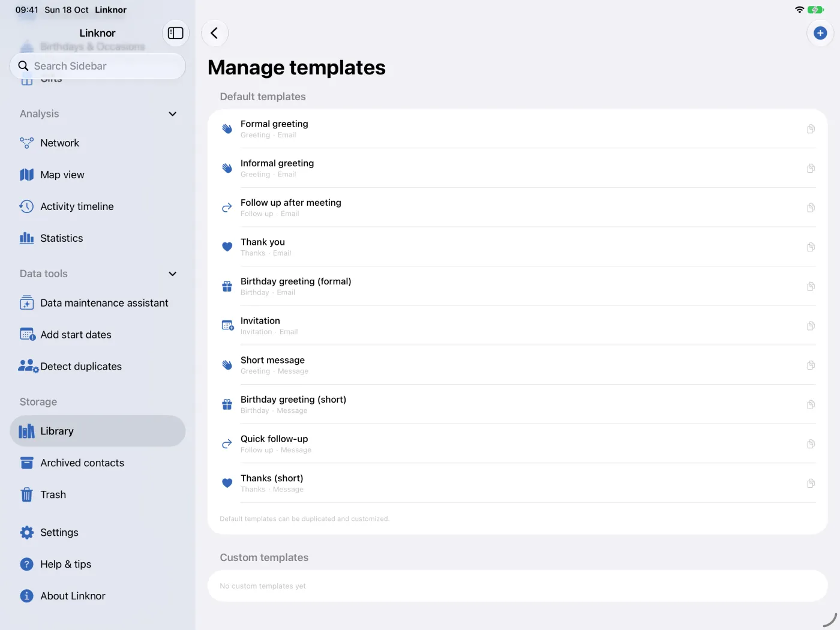The height and width of the screenshot is (630, 840).
Task: Open Add start dates tool
Action: tap(98, 335)
